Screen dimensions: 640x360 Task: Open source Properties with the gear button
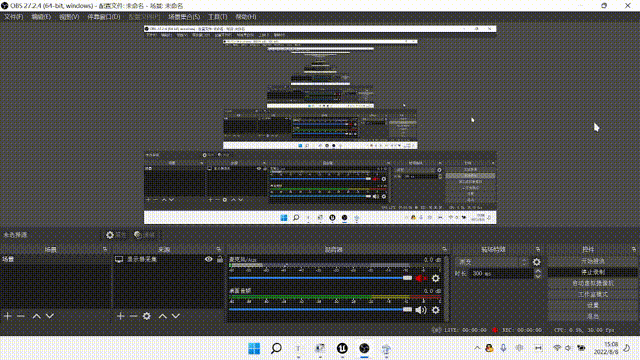[x=116, y=235]
